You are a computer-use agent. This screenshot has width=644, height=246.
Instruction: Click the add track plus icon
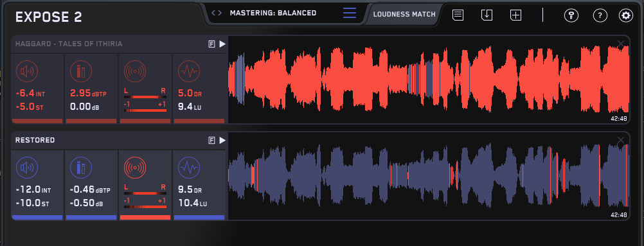(515, 15)
